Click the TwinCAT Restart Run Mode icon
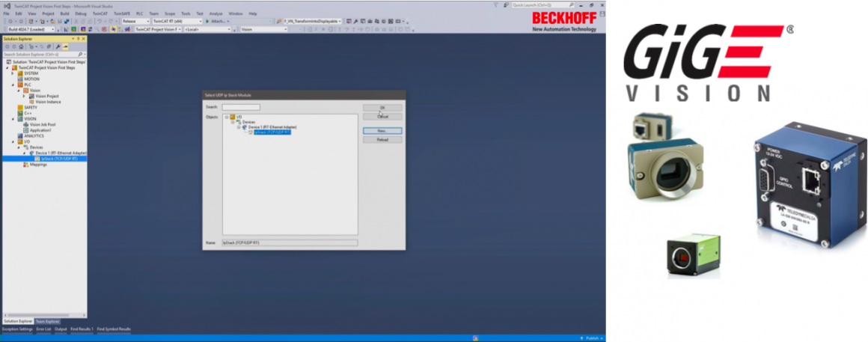The image size is (868, 342). point(73,29)
